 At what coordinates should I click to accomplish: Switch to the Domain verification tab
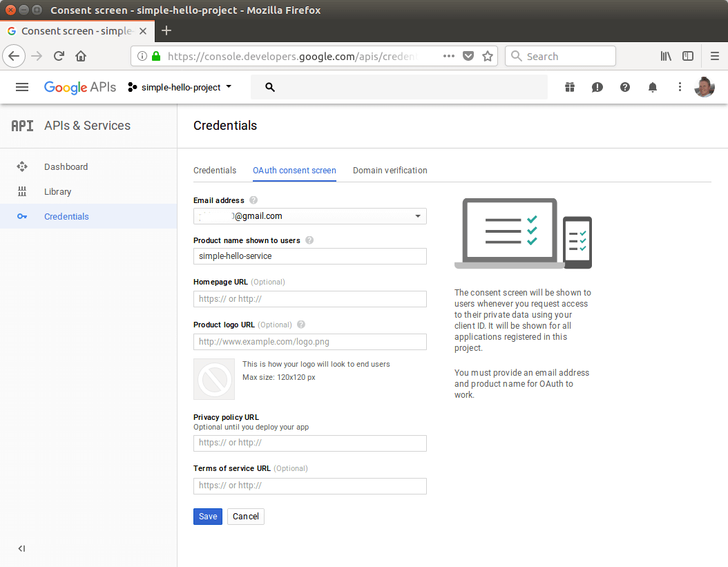click(390, 171)
